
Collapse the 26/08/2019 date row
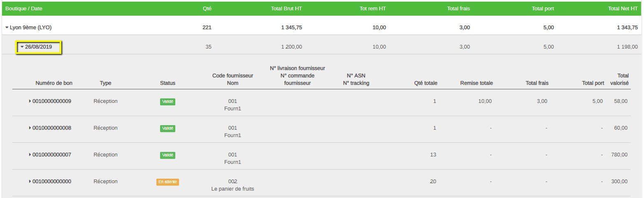point(22,47)
